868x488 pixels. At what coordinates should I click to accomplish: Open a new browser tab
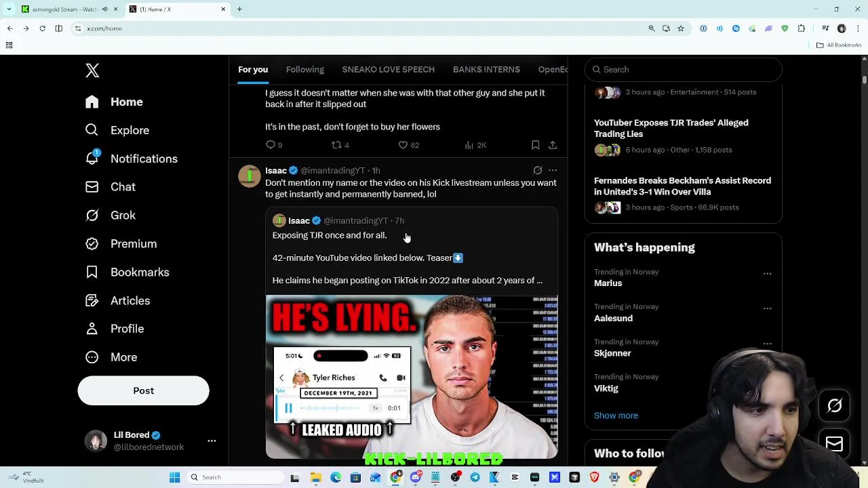tap(239, 9)
